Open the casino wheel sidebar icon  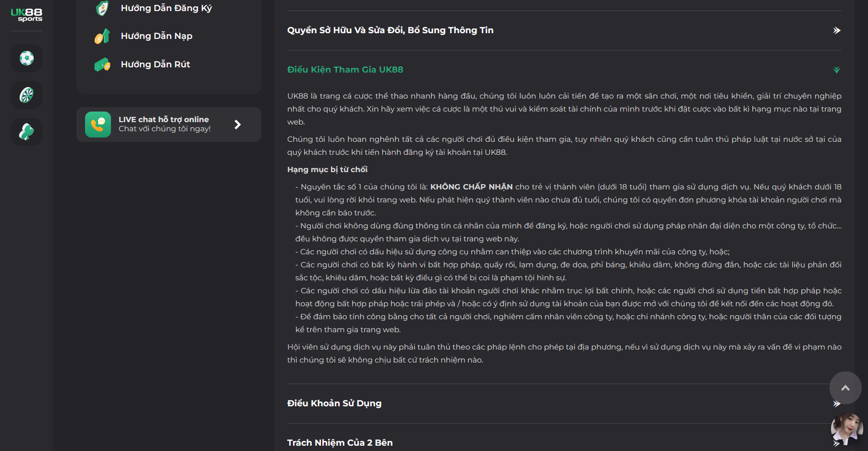pyautogui.click(x=26, y=95)
